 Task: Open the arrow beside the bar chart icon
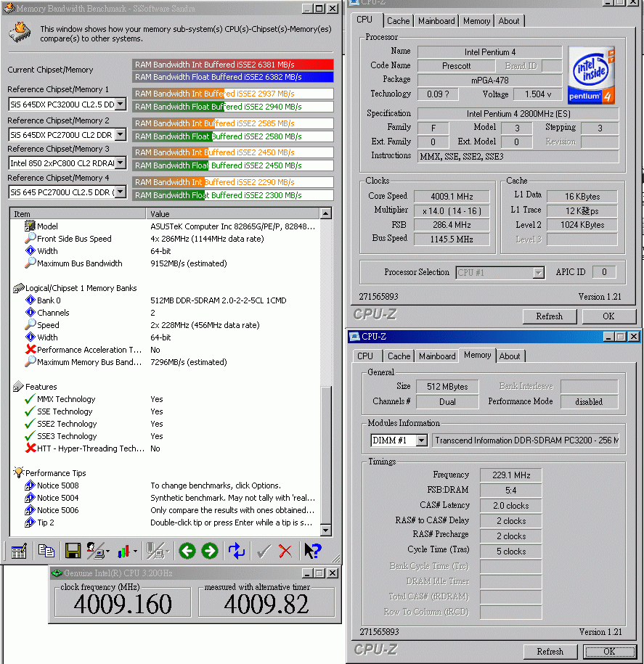tap(135, 552)
